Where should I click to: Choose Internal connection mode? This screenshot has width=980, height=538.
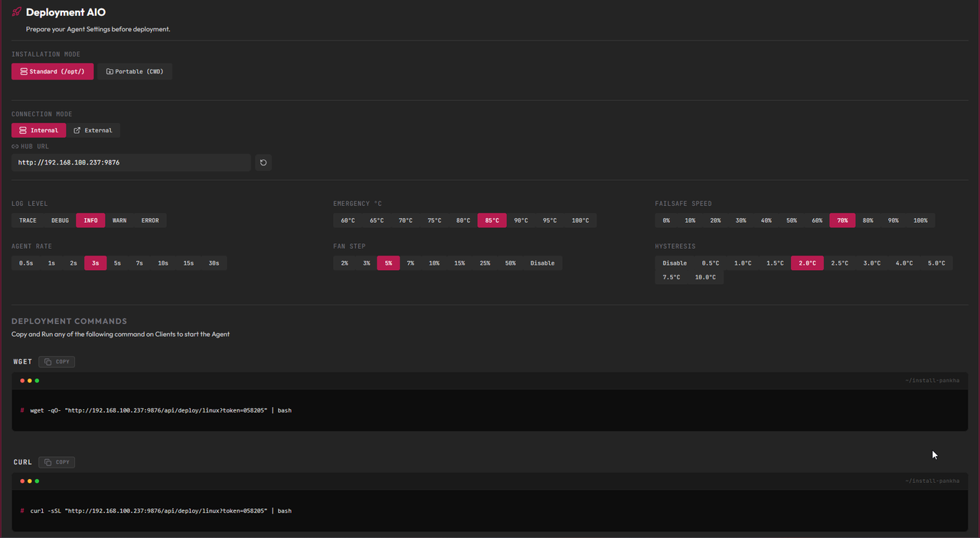[x=39, y=130]
